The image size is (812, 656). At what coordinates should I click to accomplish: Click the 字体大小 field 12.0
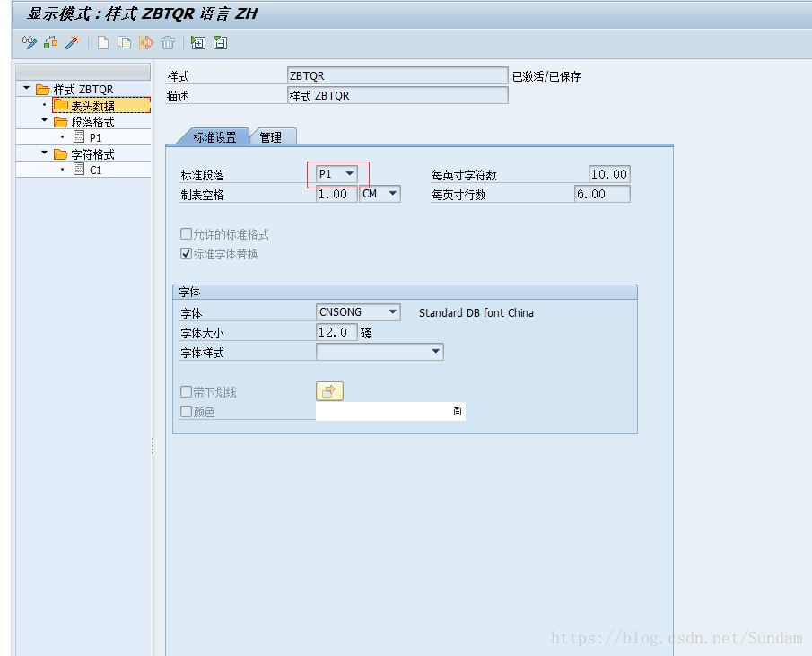click(336, 332)
